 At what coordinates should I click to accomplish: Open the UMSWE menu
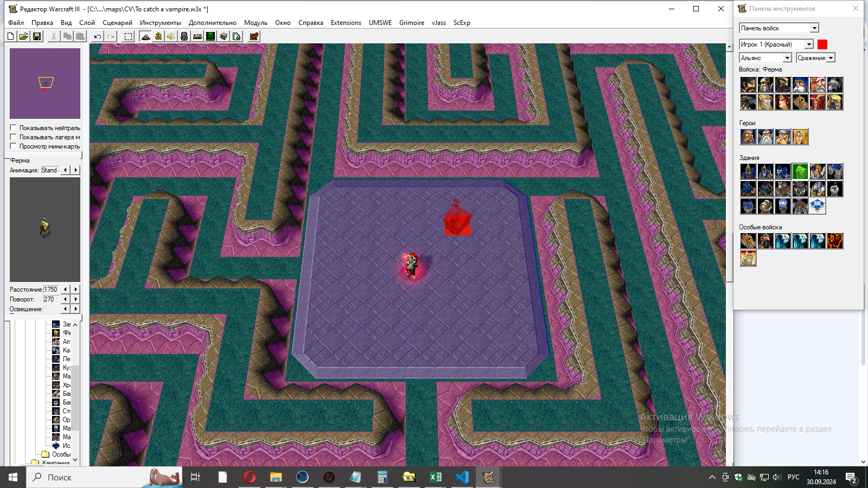[380, 23]
